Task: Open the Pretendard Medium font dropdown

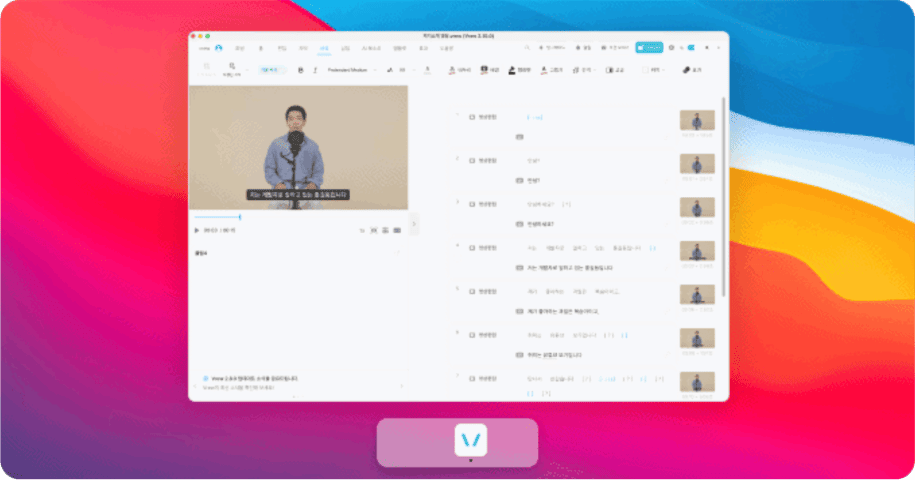Action: pos(351,70)
